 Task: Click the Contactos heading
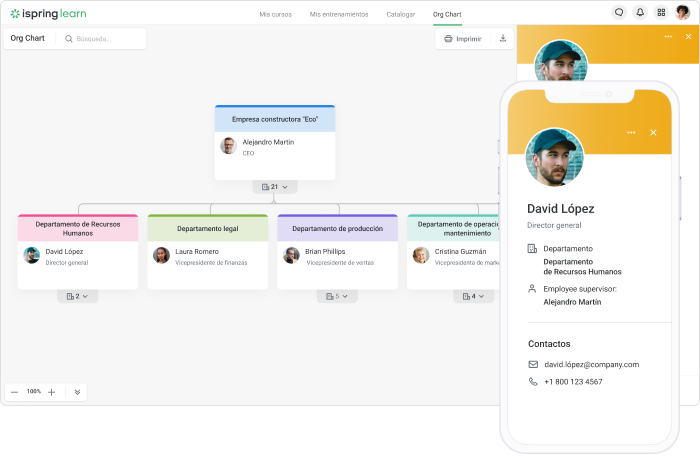click(x=549, y=344)
